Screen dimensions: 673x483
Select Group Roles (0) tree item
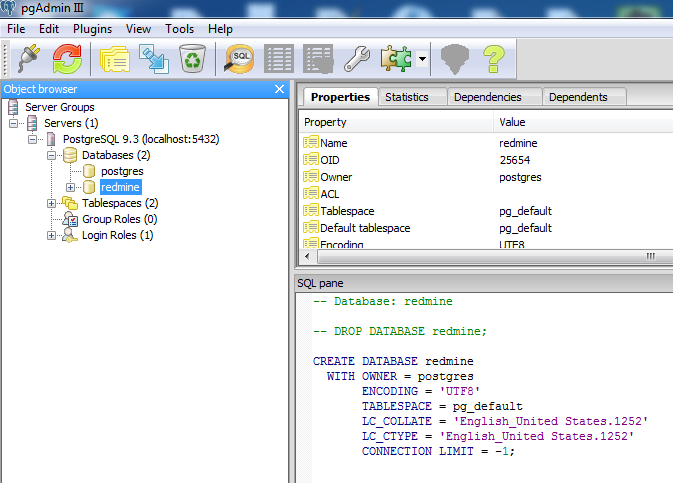tap(119, 219)
